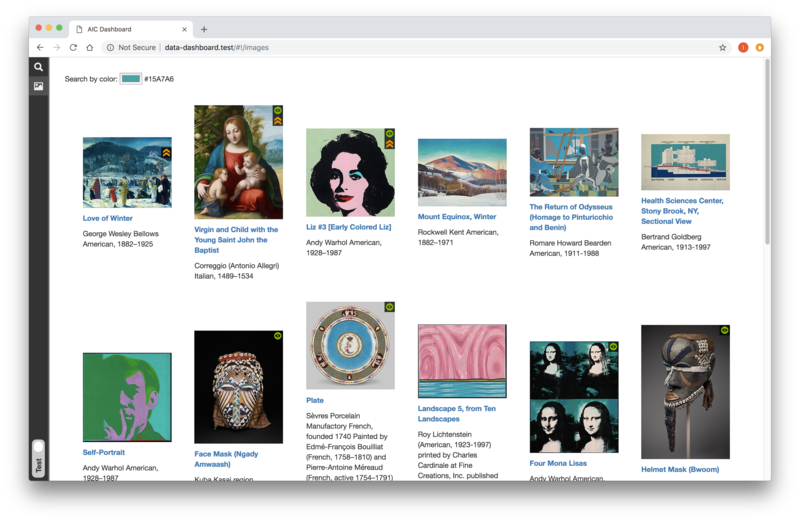Open the Face Mask (Ngady Amwaash) link
This screenshot has width=800, height=522.
(x=226, y=459)
